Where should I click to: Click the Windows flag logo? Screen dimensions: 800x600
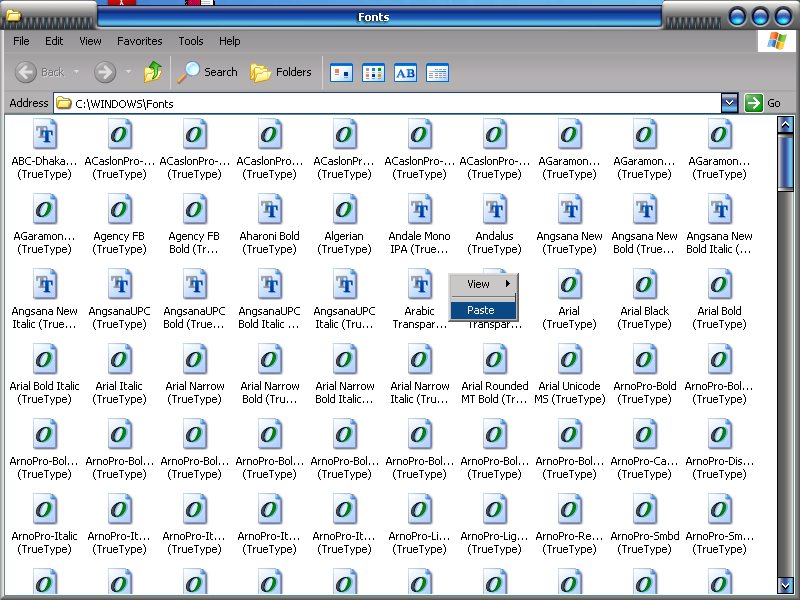tap(776, 40)
